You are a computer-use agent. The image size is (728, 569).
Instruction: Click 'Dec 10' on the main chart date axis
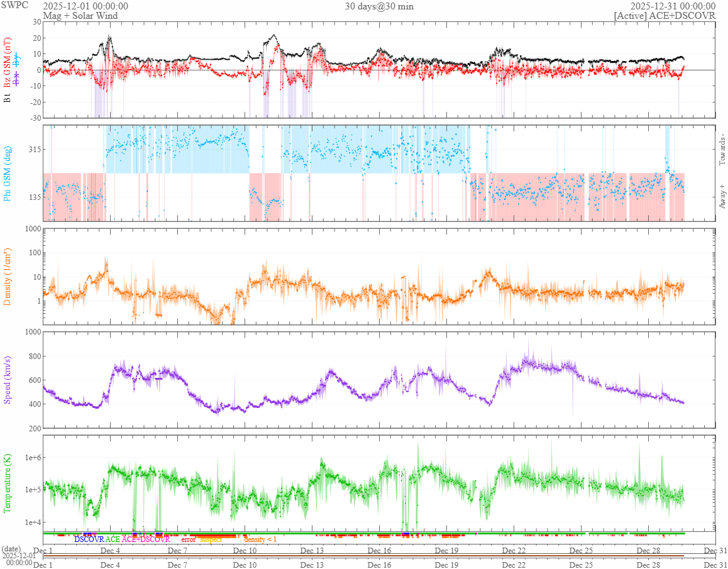245,551
